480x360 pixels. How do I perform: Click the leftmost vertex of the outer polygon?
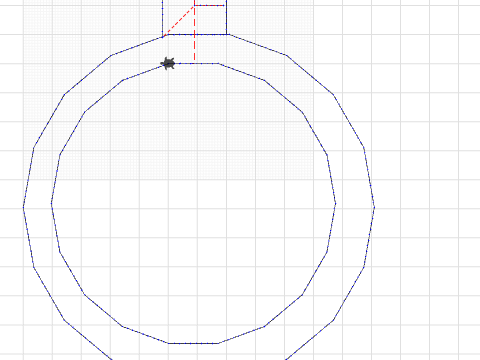click(23, 207)
